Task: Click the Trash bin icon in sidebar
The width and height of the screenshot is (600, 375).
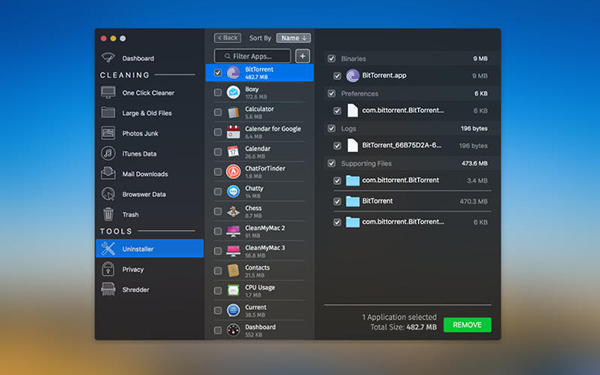Action: pyautogui.click(x=108, y=214)
